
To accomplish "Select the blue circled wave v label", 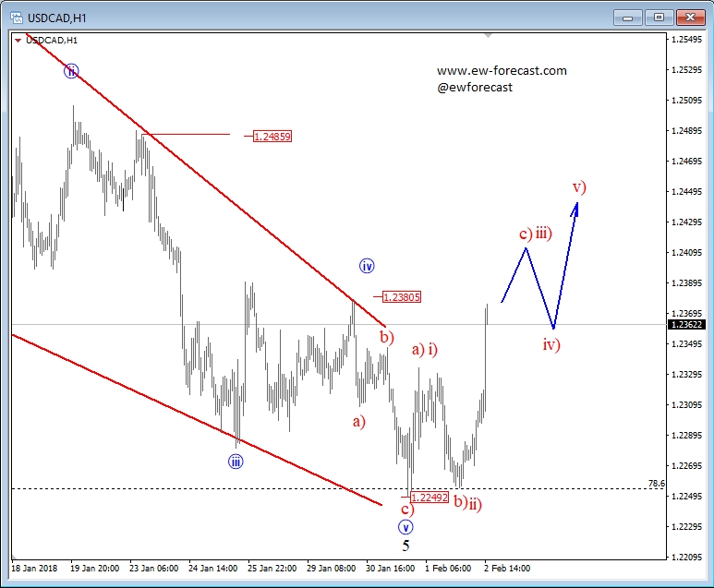I will 405,527.
